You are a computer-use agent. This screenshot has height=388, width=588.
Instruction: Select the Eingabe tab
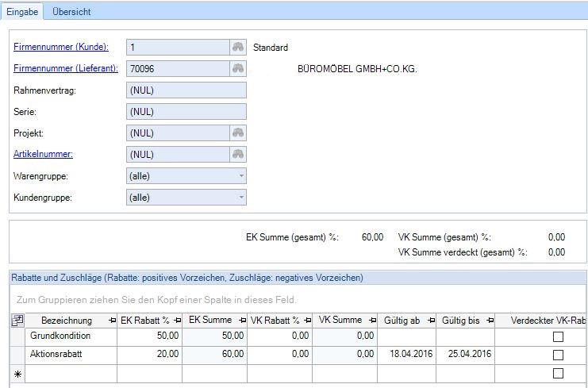pos(22,12)
